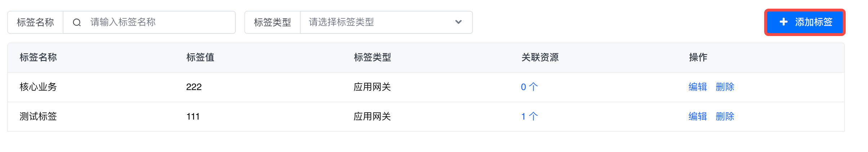
Task: Click the search magnifier icon
Action: click(77, 22)
